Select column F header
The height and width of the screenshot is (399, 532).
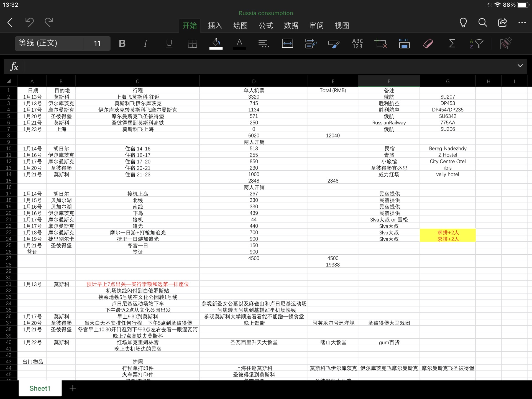389,81
